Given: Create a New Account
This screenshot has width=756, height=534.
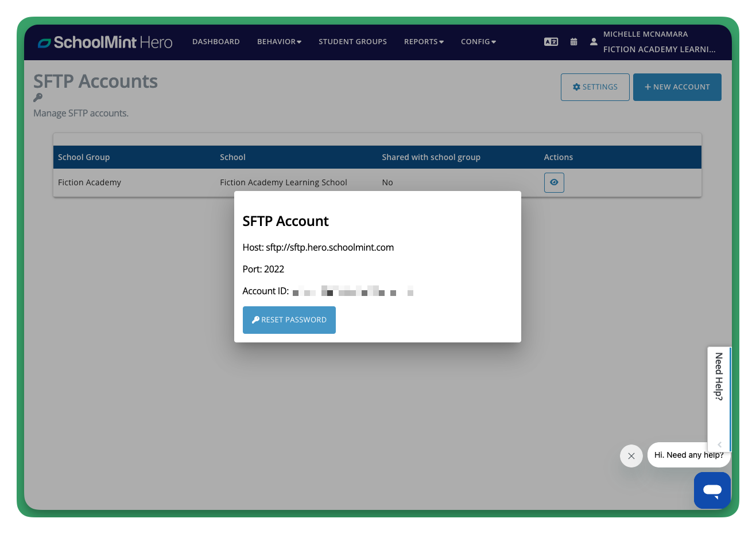Looking at the screenshot, I should point(677,87).
